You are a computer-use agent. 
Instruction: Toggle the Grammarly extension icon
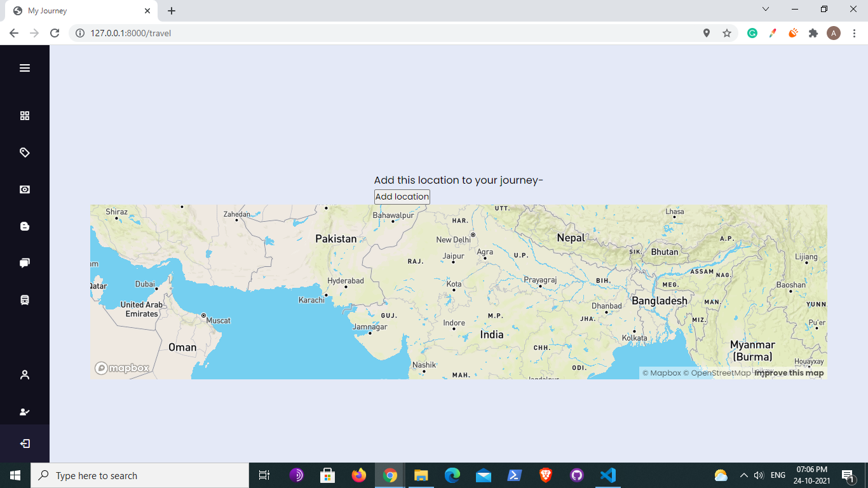pyautogui.click(x=752, y=32)
